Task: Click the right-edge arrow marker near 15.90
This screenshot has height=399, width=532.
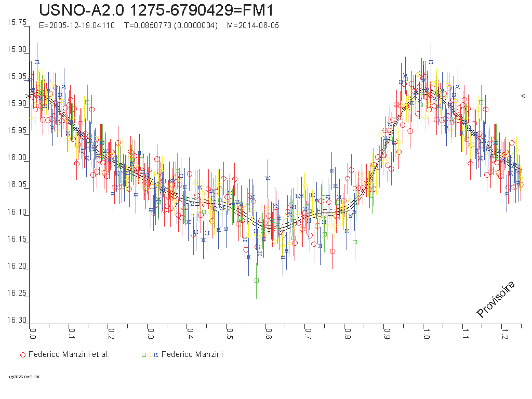Action: tap(523, 96)
